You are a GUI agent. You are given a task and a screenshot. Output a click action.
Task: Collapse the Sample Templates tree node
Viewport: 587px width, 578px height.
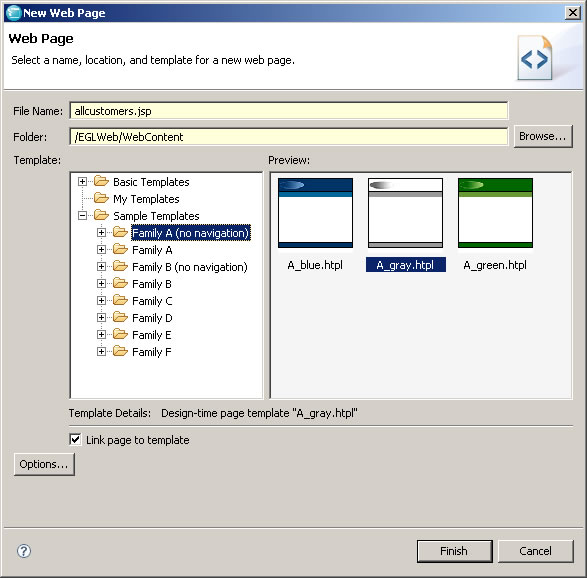[82, 216]
